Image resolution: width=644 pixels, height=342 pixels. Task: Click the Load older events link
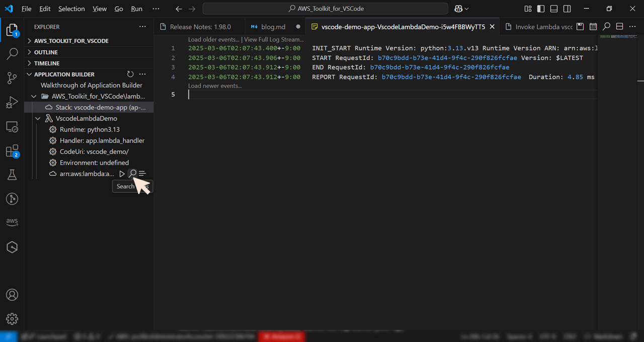pyautogui.click(x=213, y=39)
